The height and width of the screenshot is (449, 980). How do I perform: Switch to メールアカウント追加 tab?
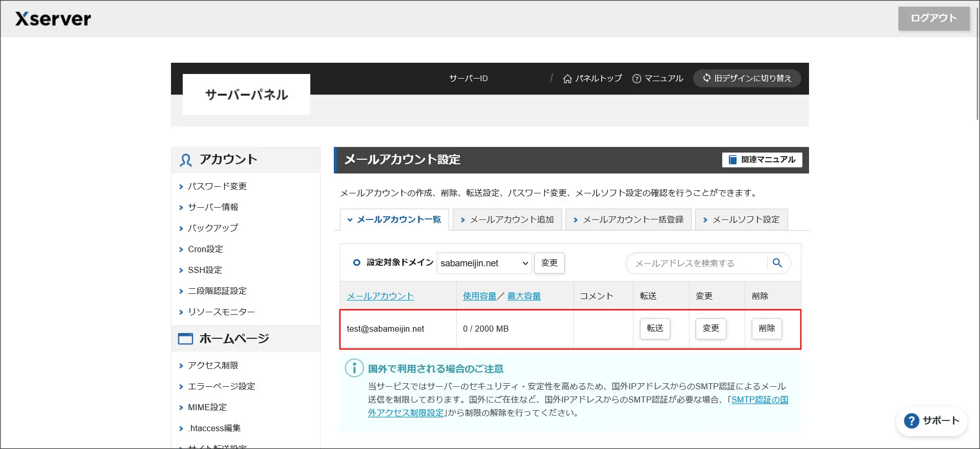click(507, 219)
